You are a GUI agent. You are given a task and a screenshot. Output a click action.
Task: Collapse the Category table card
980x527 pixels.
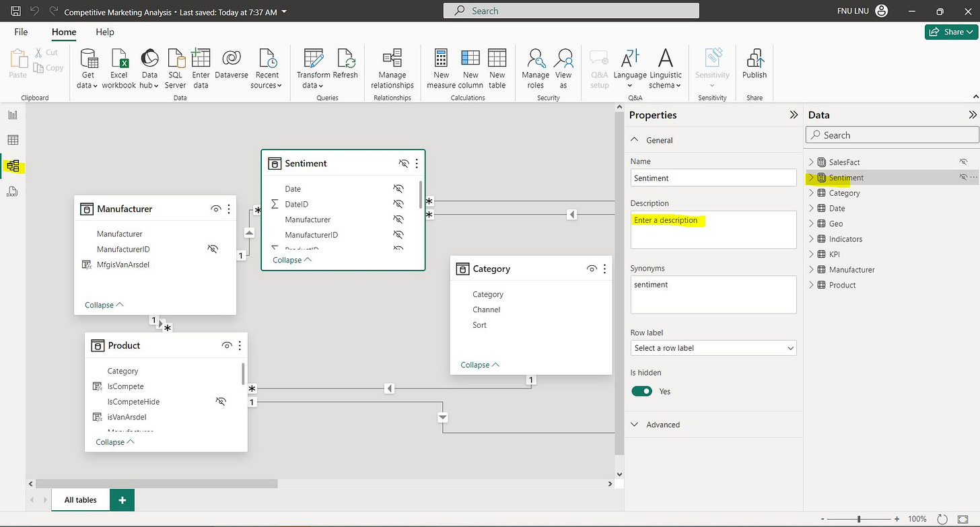pyautogui.click(x=480, y=365)
